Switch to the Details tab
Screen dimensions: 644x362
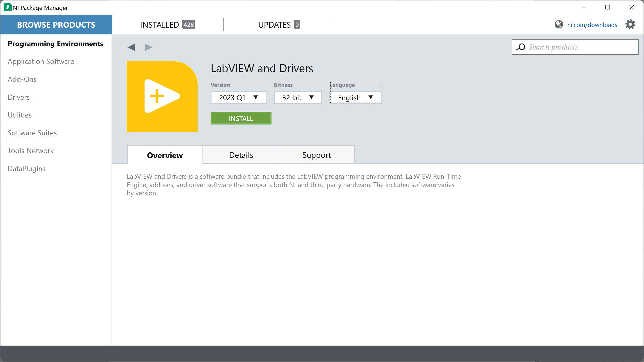[241, 155]
